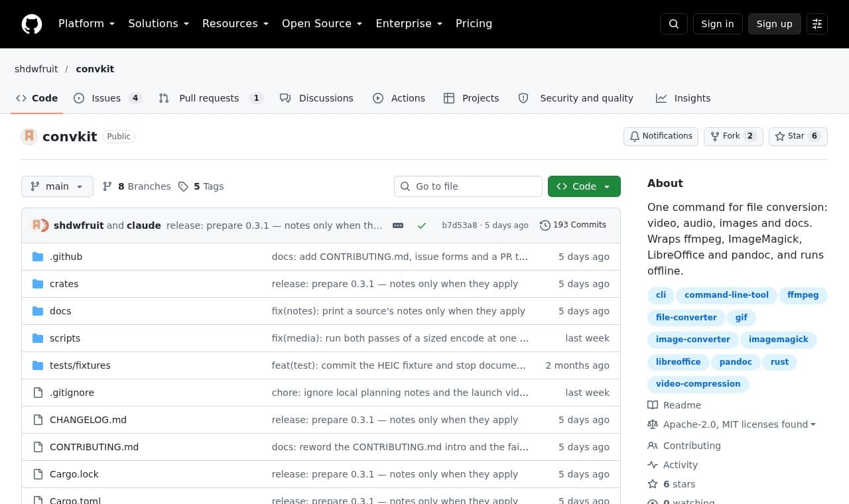Click the convkit repository avatar
Viewport: 849px width, 504px height.
(29, 136)
